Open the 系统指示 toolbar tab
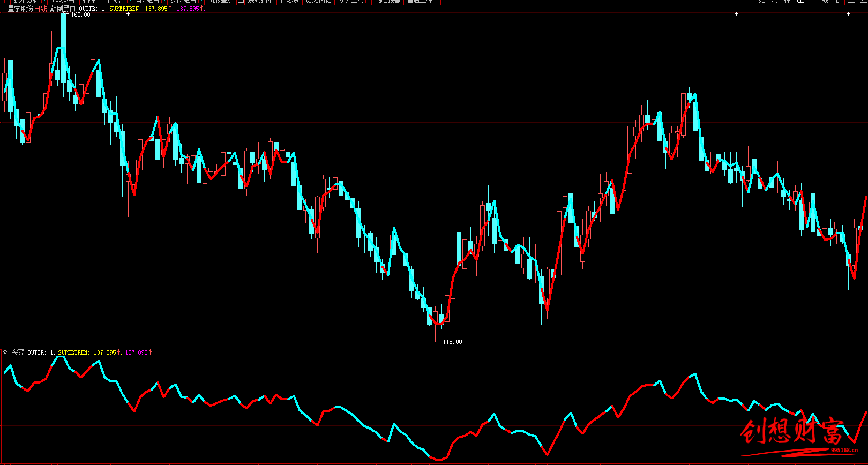 (260, 2)
